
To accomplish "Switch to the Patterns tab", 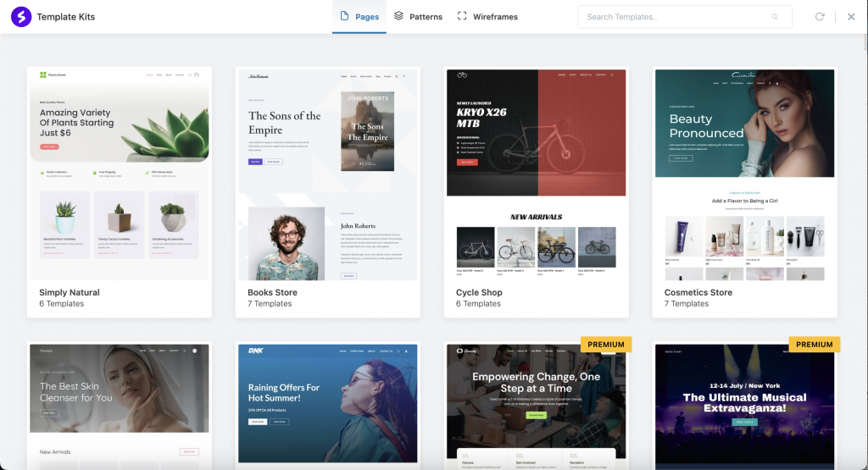I will [418, 17].
